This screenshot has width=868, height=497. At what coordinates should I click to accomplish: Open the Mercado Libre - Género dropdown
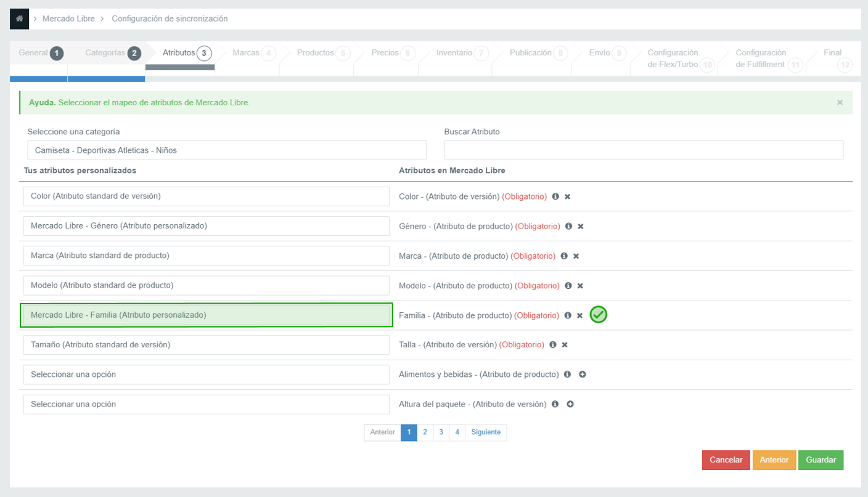pos(207,226)
